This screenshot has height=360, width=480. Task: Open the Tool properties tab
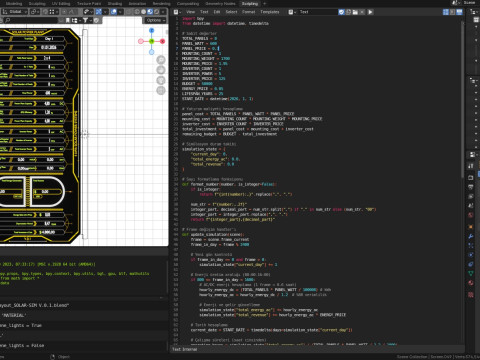[471, 166]
